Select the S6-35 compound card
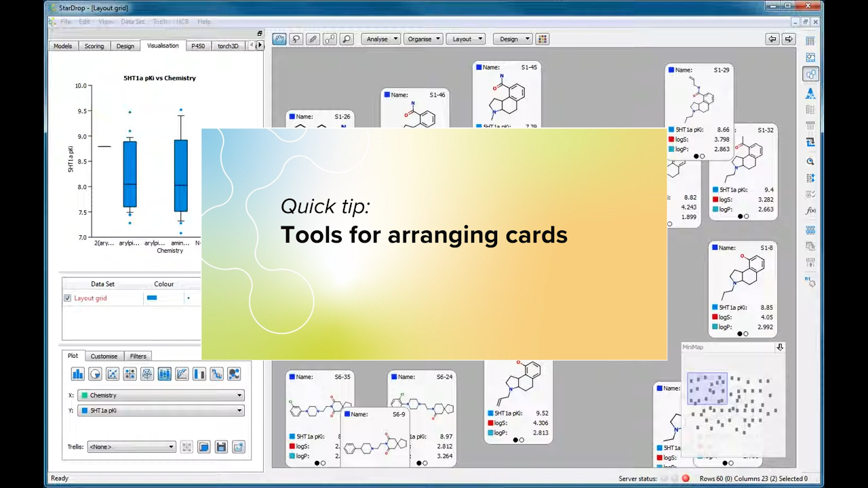The width and height of the screenshot is (868, 488). click(x=319, y=419)
